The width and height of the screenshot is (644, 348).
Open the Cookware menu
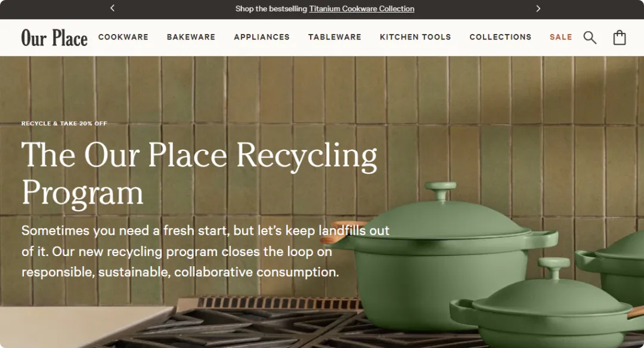click(x=123, y=37)
